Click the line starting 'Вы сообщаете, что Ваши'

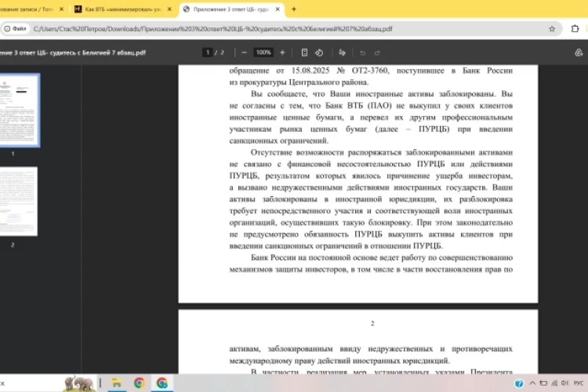(381, 94)
